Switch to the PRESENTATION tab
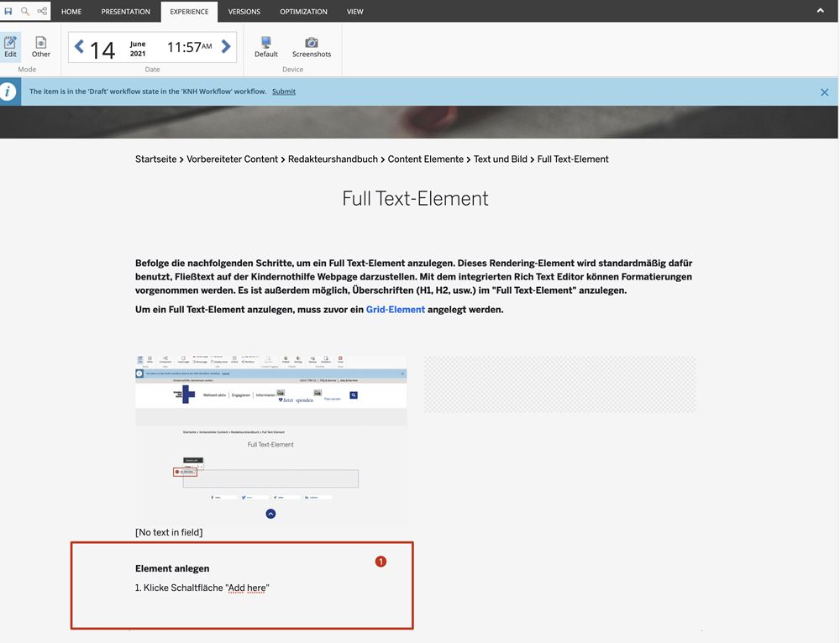The width and height of the screenshot is (840, 643). point(126,12)
